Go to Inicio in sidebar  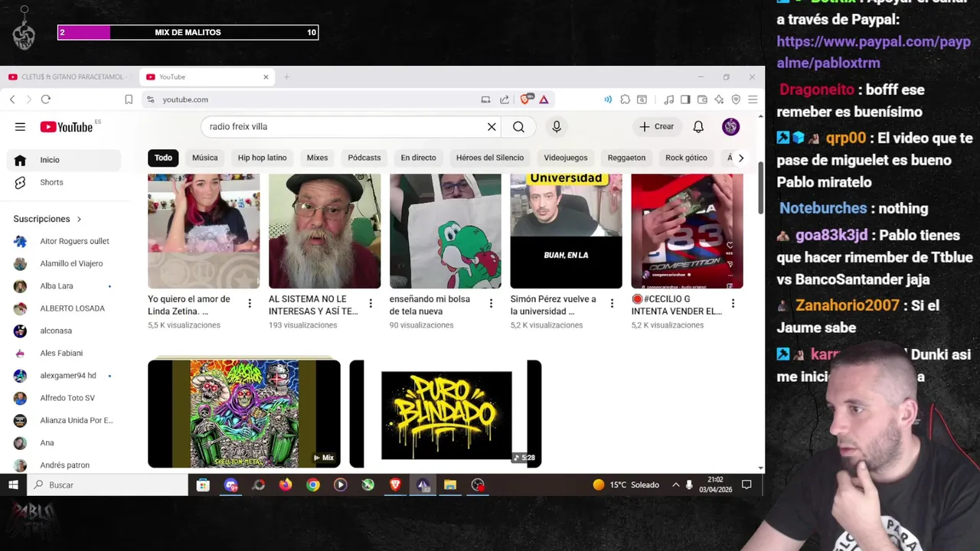[x=64, y=160]
